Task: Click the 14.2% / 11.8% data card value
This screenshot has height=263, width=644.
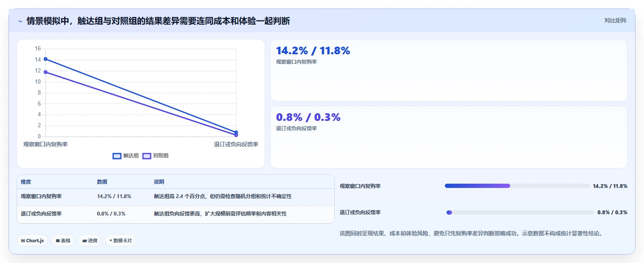Action: pyautogui.click(x=313, y=51)
